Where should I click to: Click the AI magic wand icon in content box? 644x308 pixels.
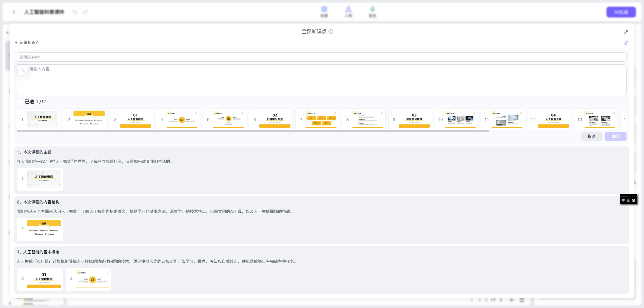click(22, 70)
